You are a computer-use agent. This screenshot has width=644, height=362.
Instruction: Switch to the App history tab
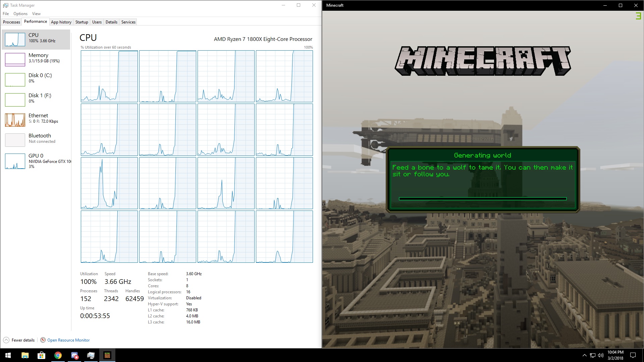pos(61,22)
